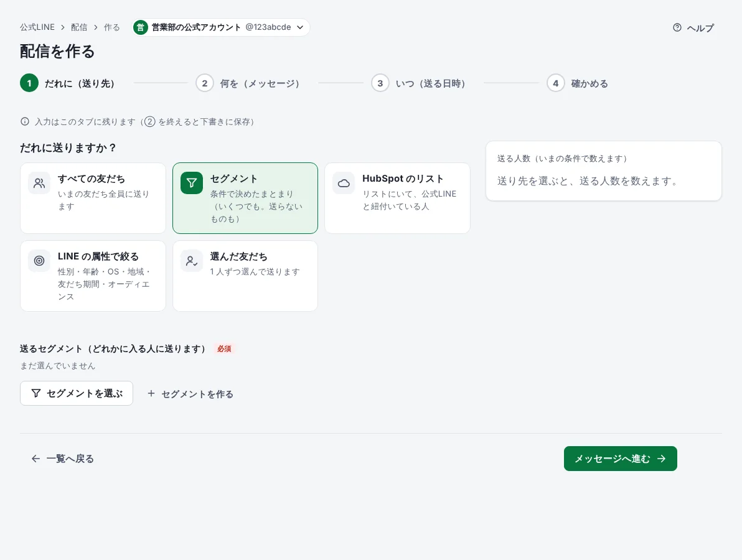Click the cloud icon on HubSpot card

[344, 183]
